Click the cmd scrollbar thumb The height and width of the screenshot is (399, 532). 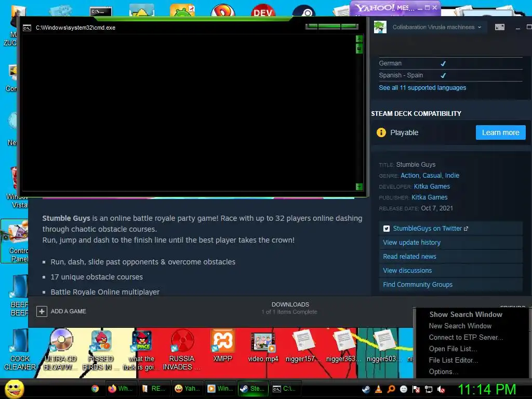359,49
